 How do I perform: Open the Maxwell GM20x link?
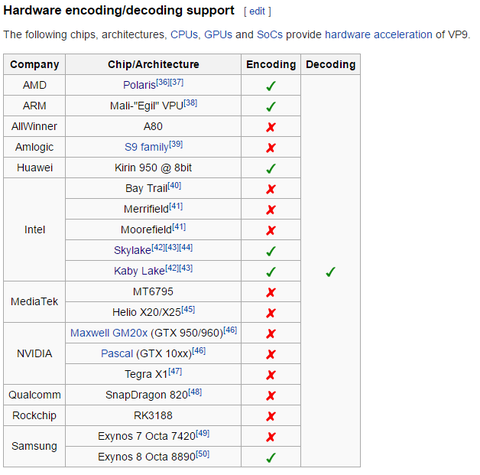(x=109, y=333)
